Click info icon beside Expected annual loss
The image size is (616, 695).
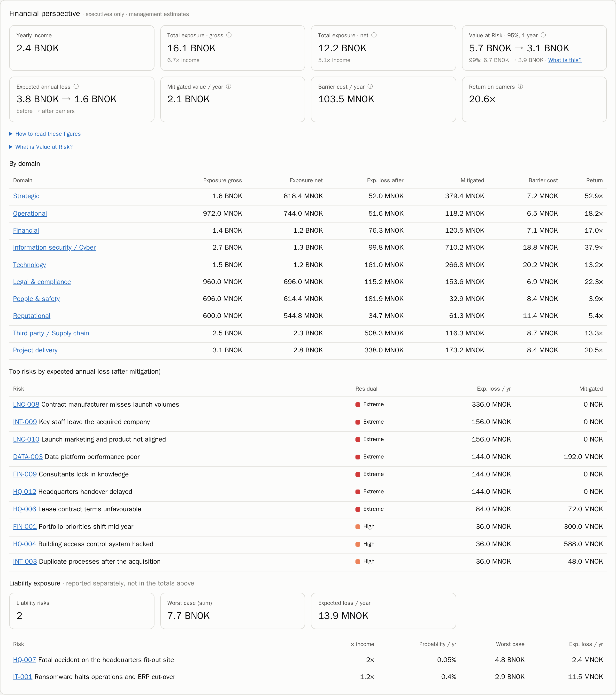(76, 86)
